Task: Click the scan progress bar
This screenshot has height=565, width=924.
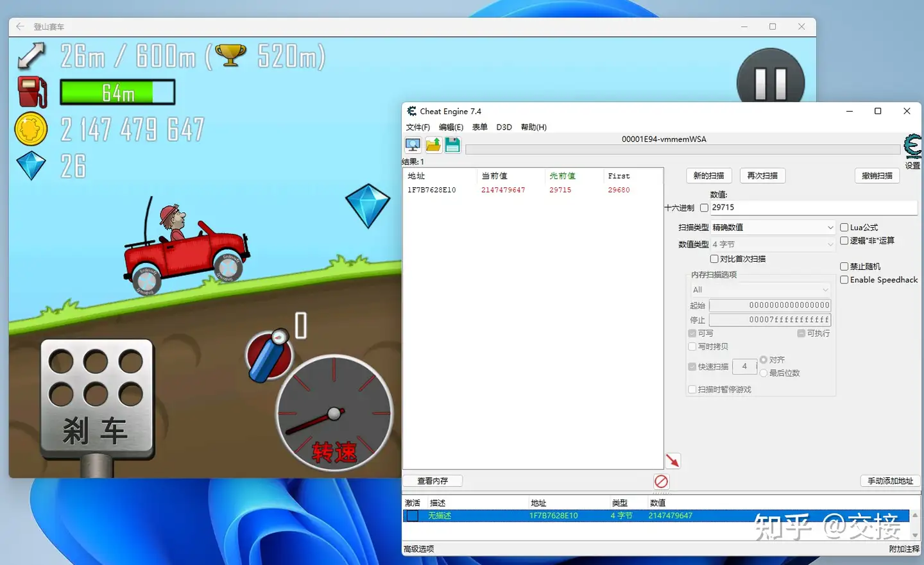Action: pos(683,149)
